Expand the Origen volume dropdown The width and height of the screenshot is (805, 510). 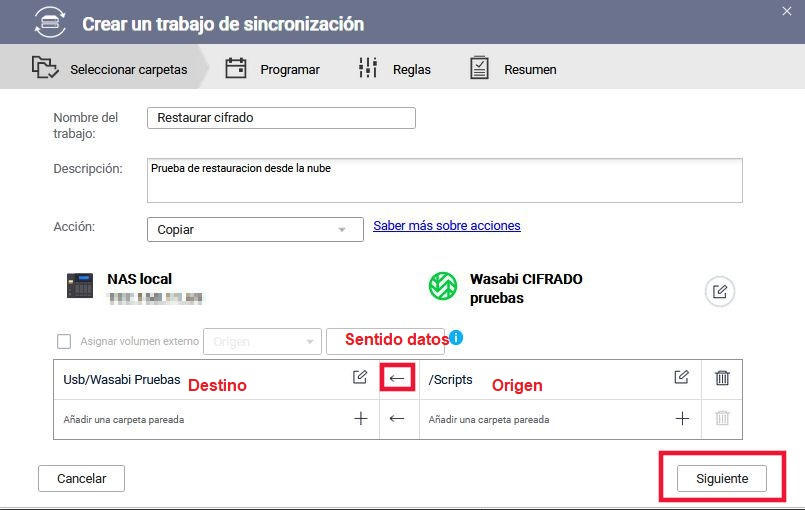[x=262, y=341]
